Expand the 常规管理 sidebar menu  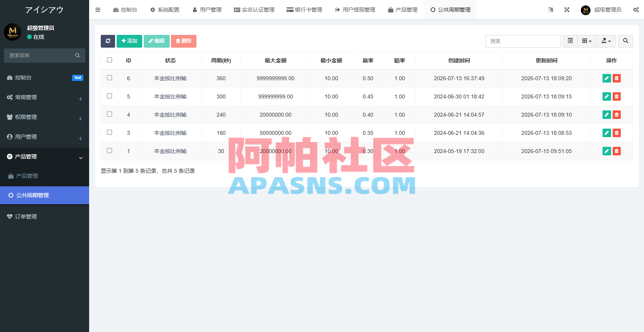45,98
